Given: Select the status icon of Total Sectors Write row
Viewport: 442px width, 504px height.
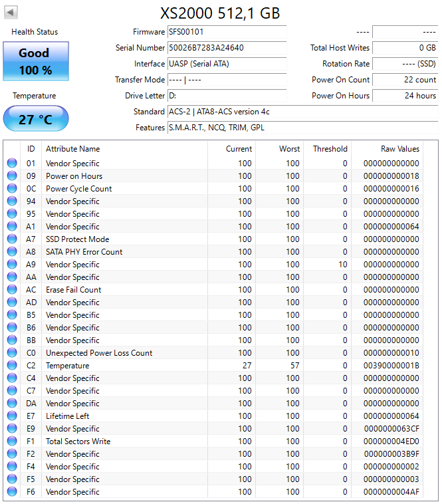Looking at the screenshot, I should (12, 441).
